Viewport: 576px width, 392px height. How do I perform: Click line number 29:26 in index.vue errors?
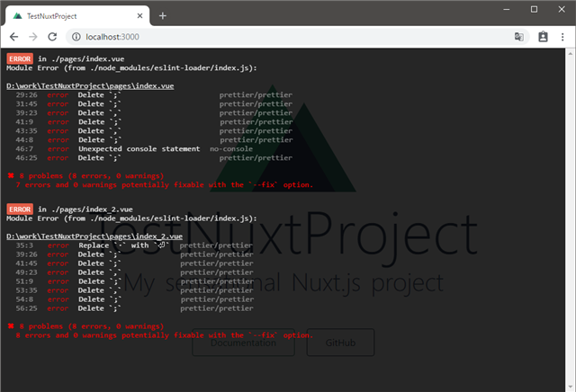pos(26,95)
